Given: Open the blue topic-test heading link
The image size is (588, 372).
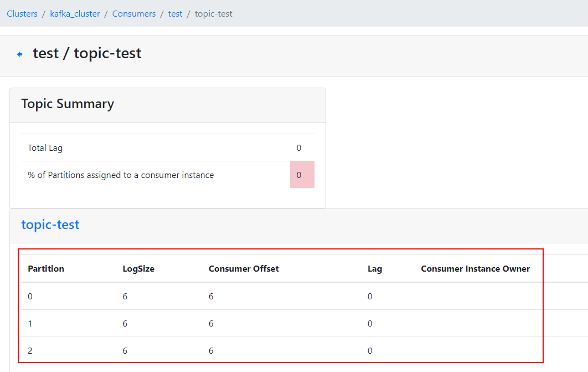Looking at the screenshot, I should (50, 225).
